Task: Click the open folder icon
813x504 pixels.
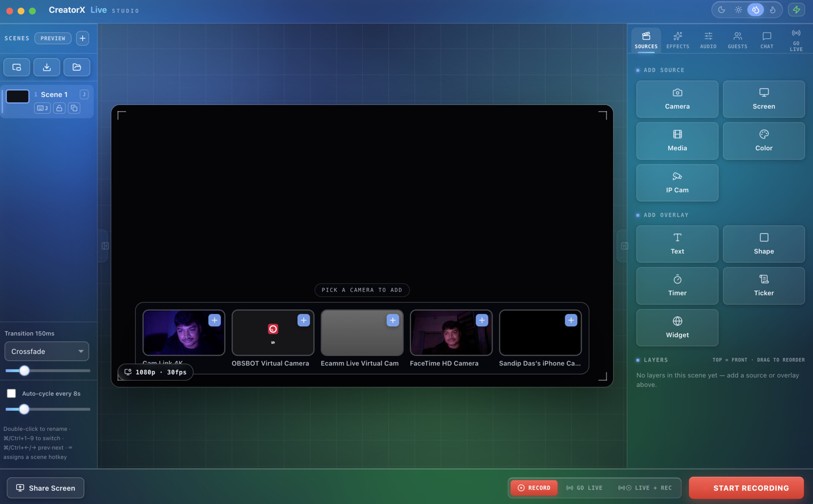Action: click(77, 67)
